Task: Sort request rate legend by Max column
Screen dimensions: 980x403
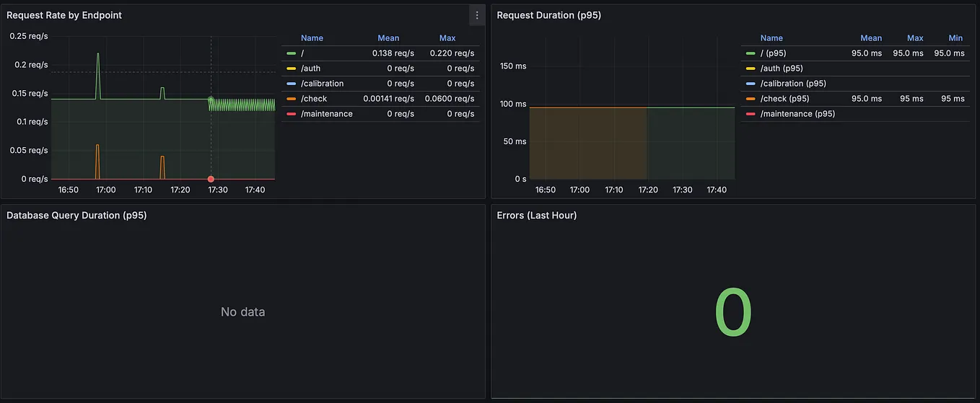Action: click(x=447, y=38)
